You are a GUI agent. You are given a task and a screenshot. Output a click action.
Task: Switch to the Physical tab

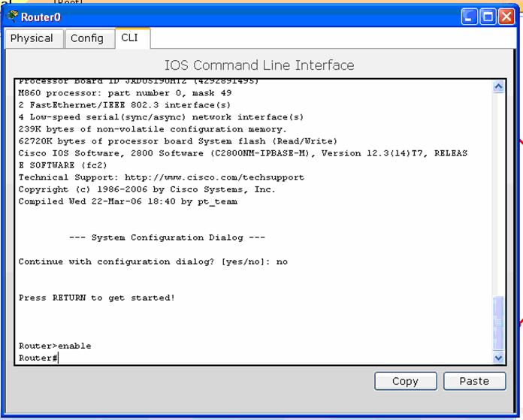pos(32,38)
